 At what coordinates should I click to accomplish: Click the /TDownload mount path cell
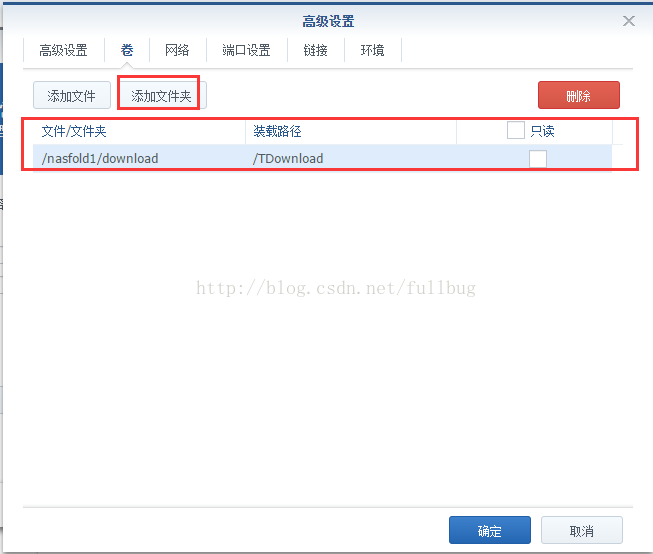click(x=351, y=158)
